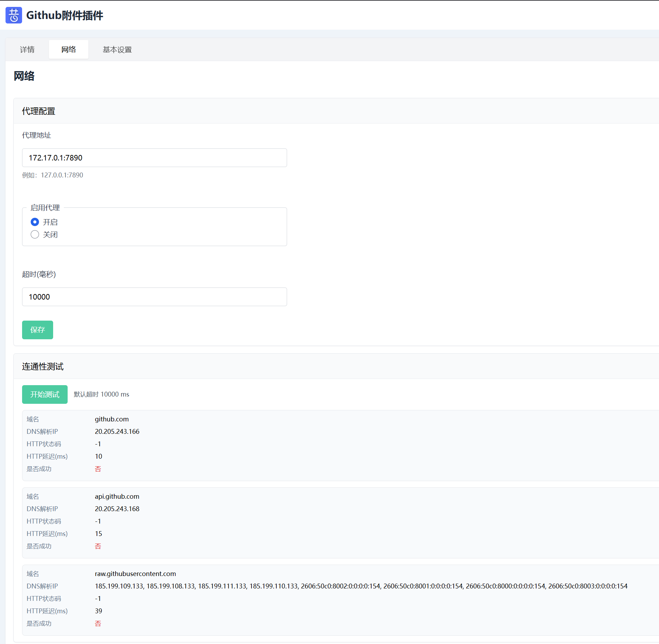Click the 启用代理 group label

click(45, 208)
